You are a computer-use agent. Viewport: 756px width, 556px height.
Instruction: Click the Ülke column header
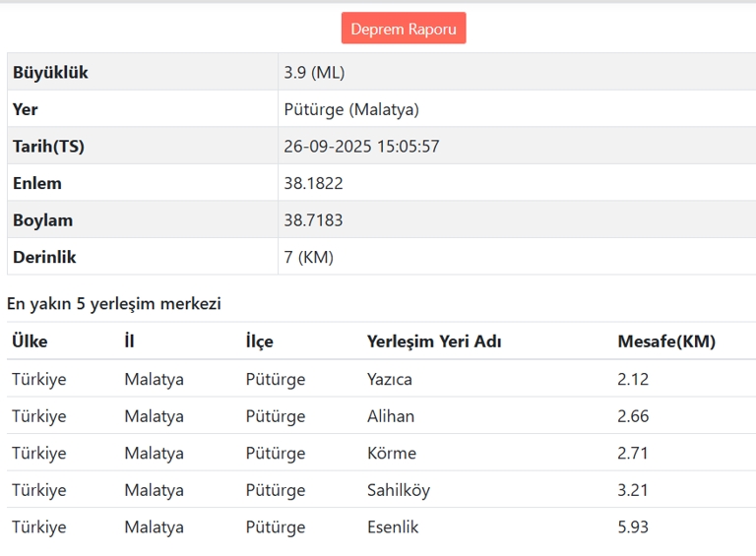[30, 341]
